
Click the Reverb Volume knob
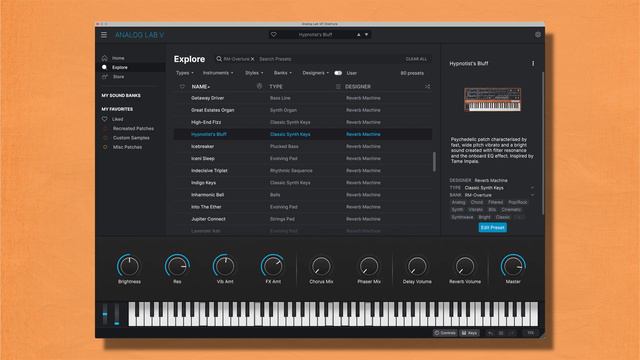pos(465,266)
